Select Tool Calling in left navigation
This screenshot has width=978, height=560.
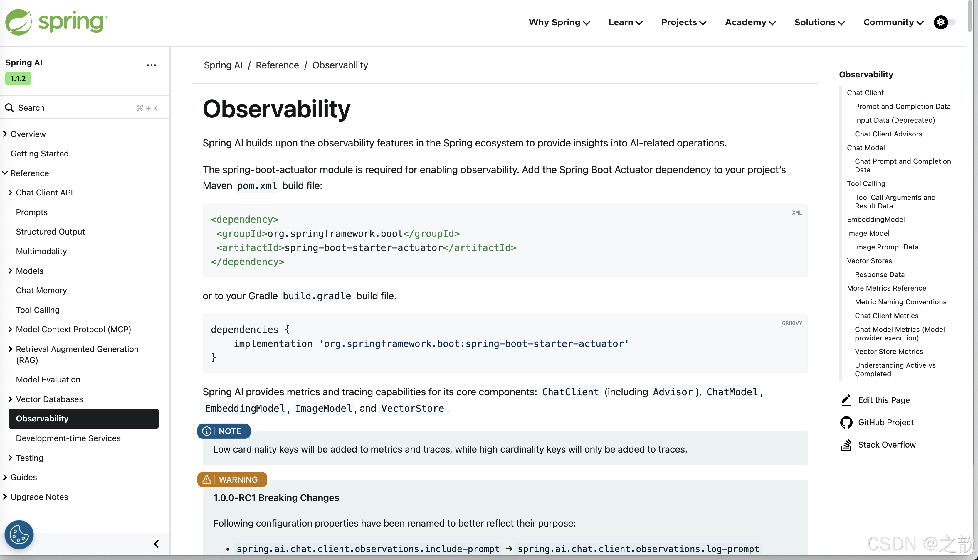point(38,310)
